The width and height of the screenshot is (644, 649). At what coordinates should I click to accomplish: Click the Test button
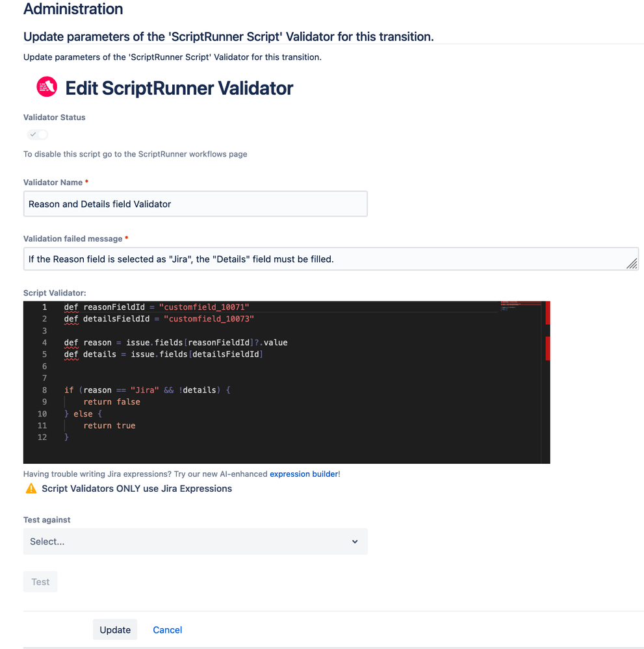(40, 582)
